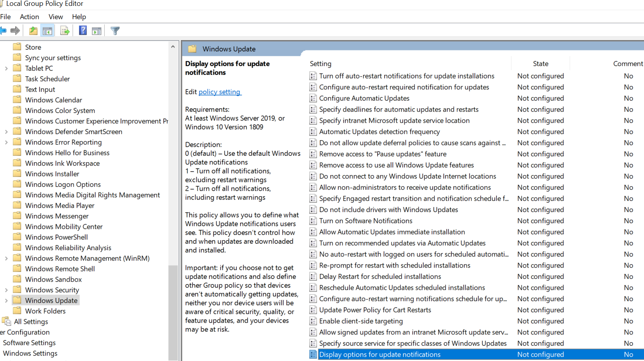This screenshot has height=361, width=644.
Task: Select 'Do not connect to any Windows Update Internet locations'
Action: click(x=408, y=176)
